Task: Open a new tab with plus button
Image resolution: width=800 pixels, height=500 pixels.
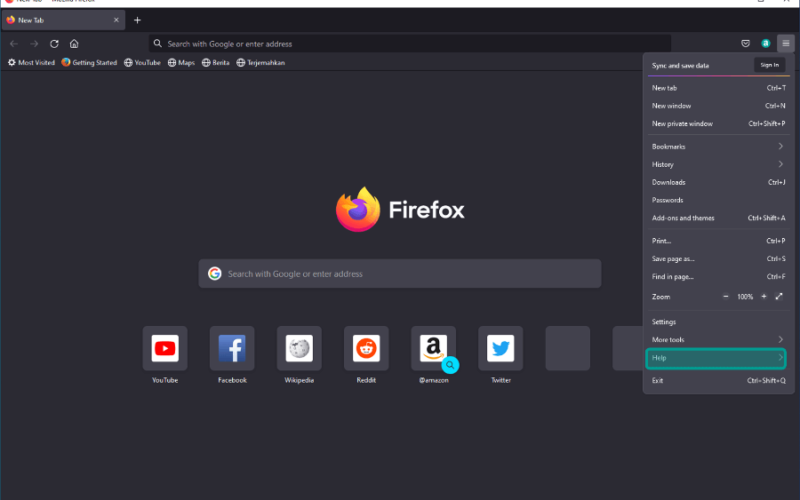Action: tap(137, 20)
